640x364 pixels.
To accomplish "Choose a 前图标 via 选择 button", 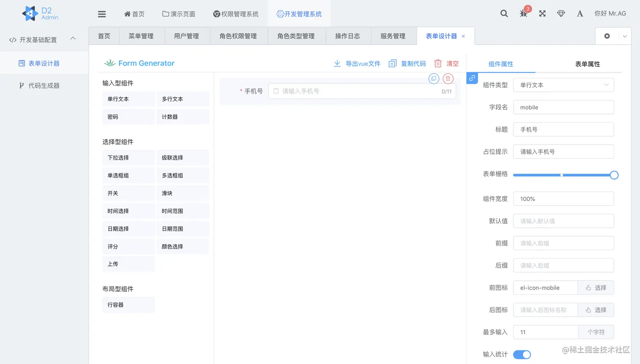I will [596, 287].
